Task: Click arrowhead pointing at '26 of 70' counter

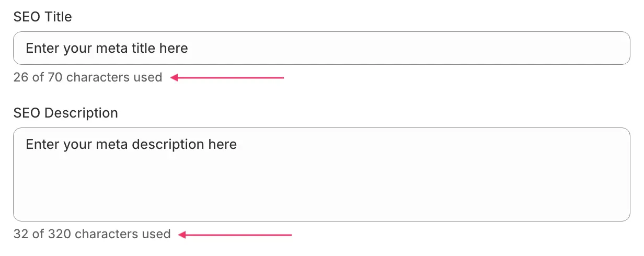Action: [x=175, y=78]
